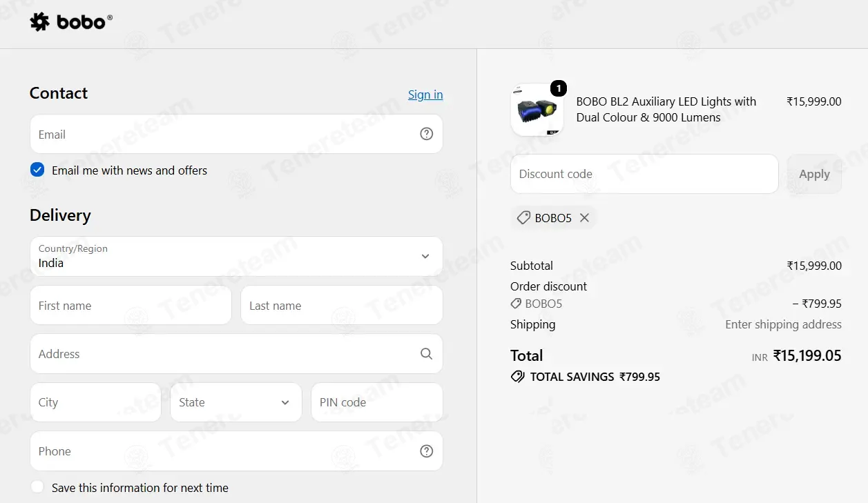
Task: Click the Enter shipping address text
Action: [x=783, y=324]
